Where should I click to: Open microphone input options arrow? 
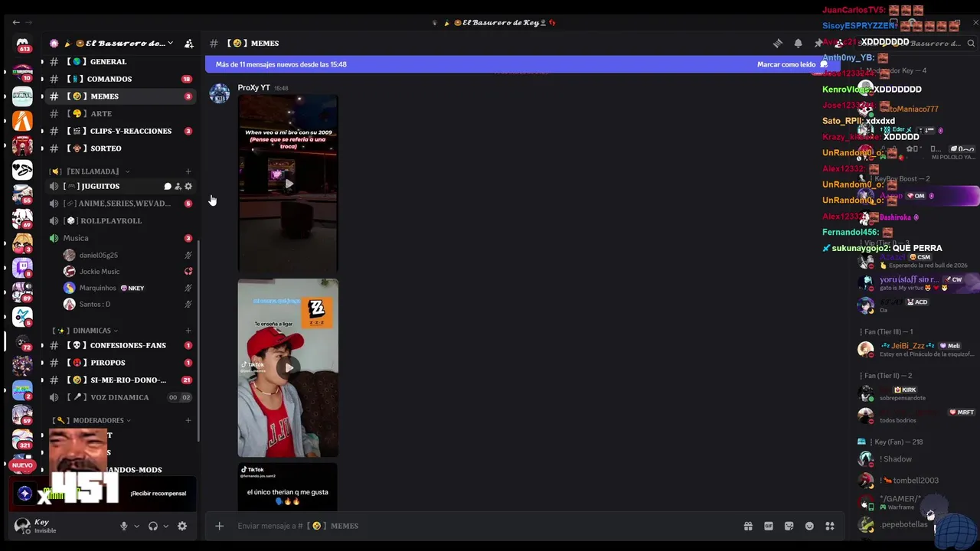(137, 526)
